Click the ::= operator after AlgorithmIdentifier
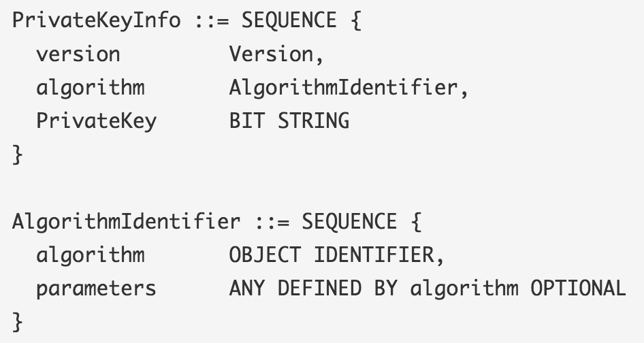The height and width of the screenshot is (343, 644). 271,222
